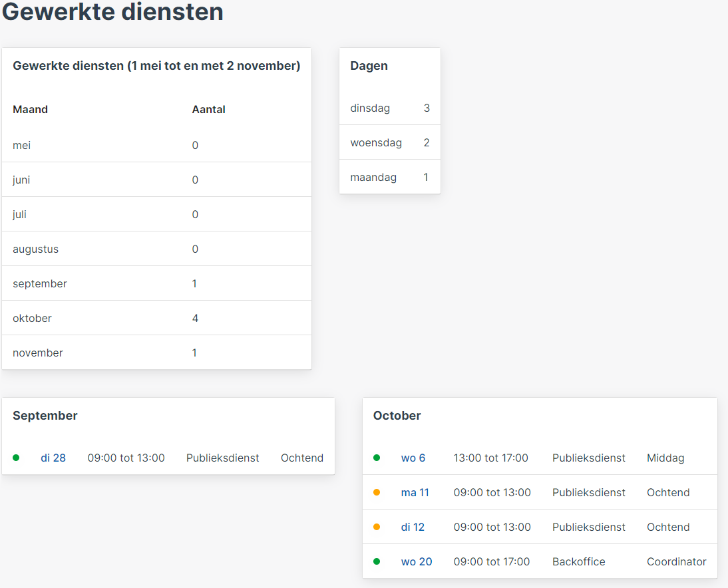Viewport: 728px width, 588px height.
Task: Click the orange status dot beside di 12
Action: [377, 527]
